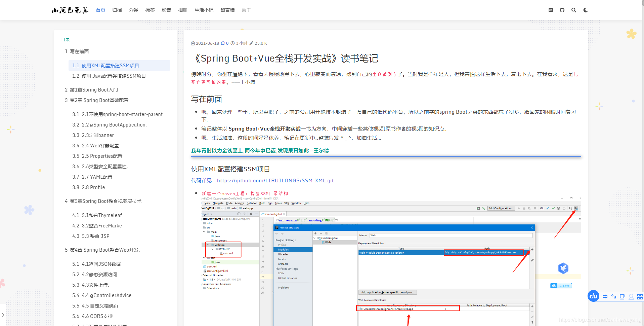Open the 归档 archive nav item
The width and height of the screenshot is (644, 326).
point(117,10)
